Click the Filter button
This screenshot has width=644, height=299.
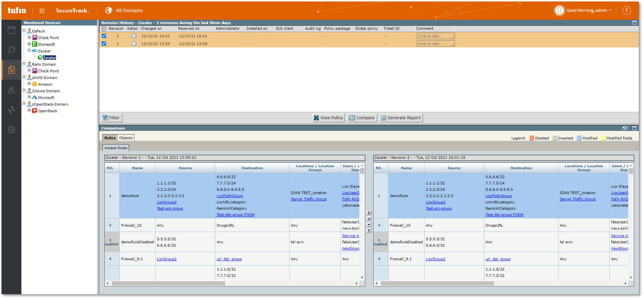pos(111,118)
